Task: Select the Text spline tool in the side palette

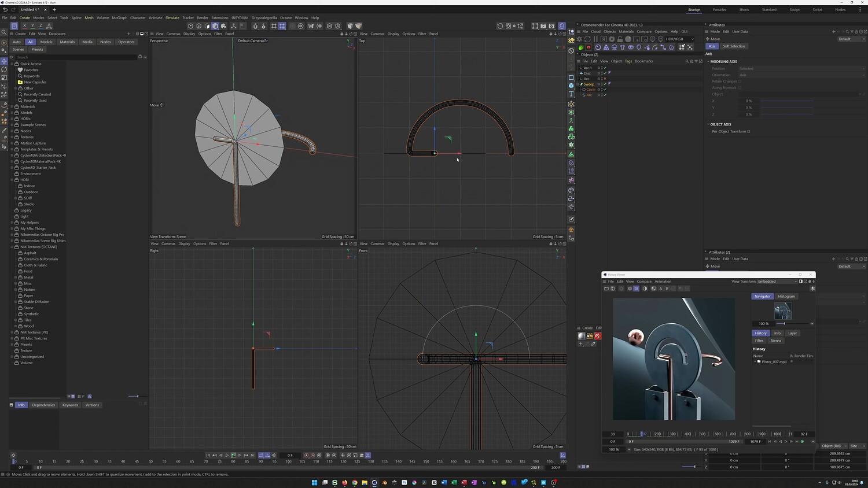Action: 571,94
